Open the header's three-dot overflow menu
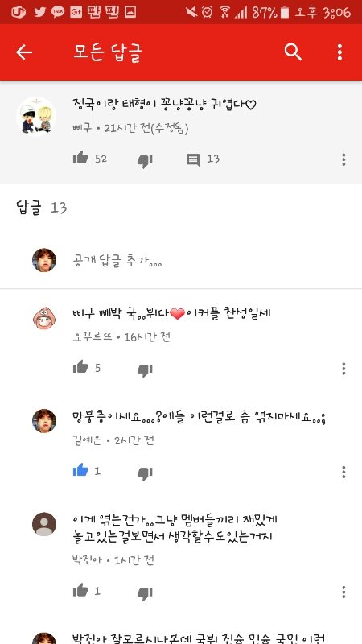 click(339, 52)
